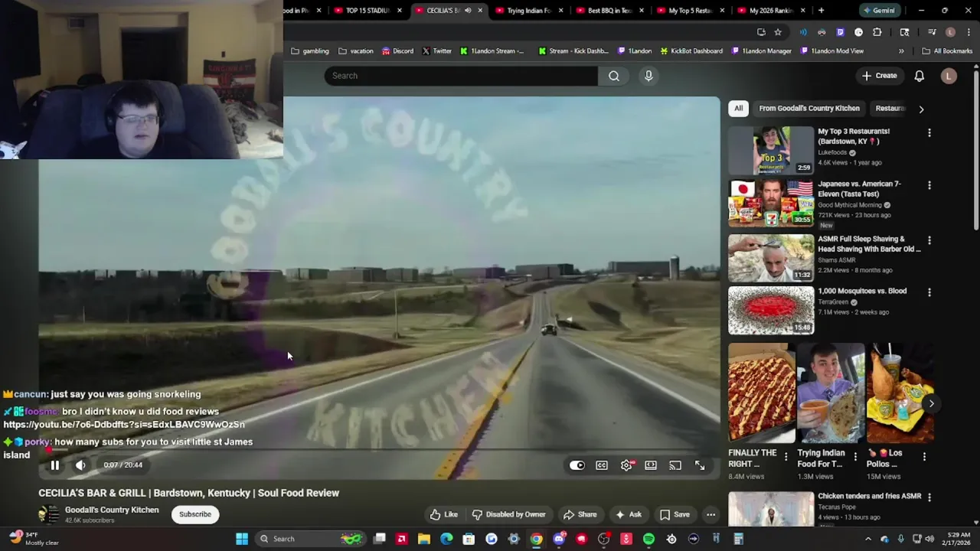This screenshot has width=980, height=551.
Task: Click Goodall's Country Kitchen channel avatar
Action: 48,514
